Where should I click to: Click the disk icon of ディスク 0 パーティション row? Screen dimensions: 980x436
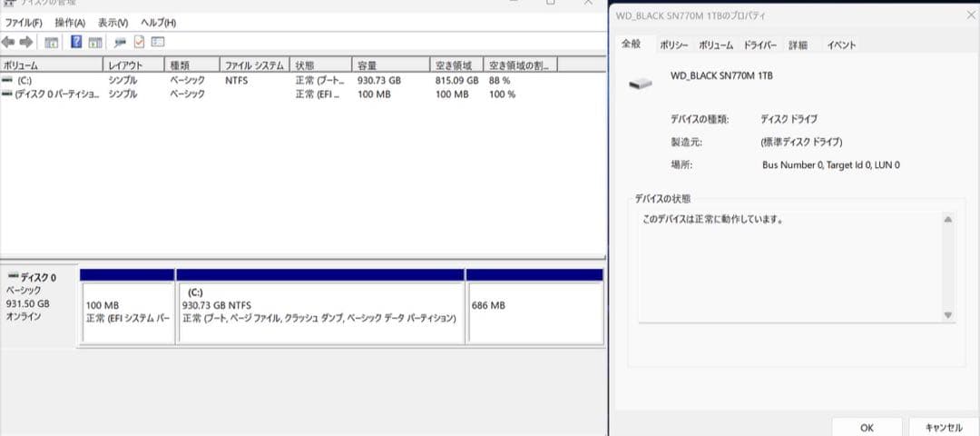[x=7, y=94]
